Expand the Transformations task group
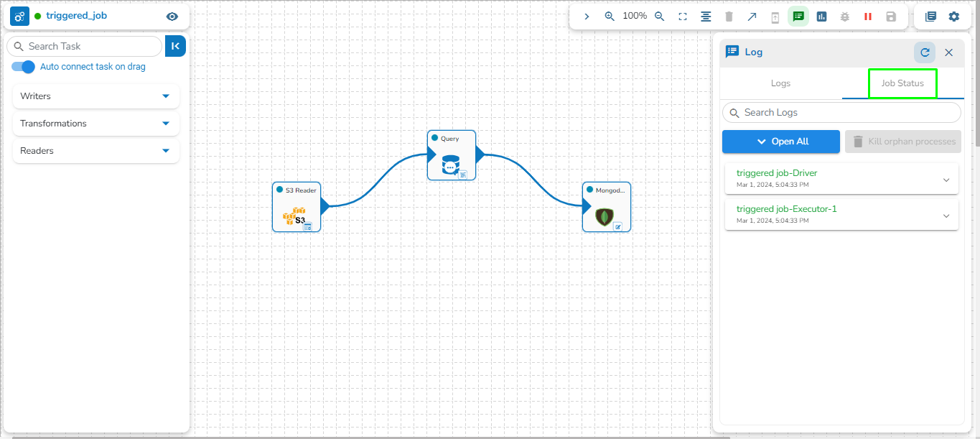Screen dimensions: 980x439 point(96,124)
